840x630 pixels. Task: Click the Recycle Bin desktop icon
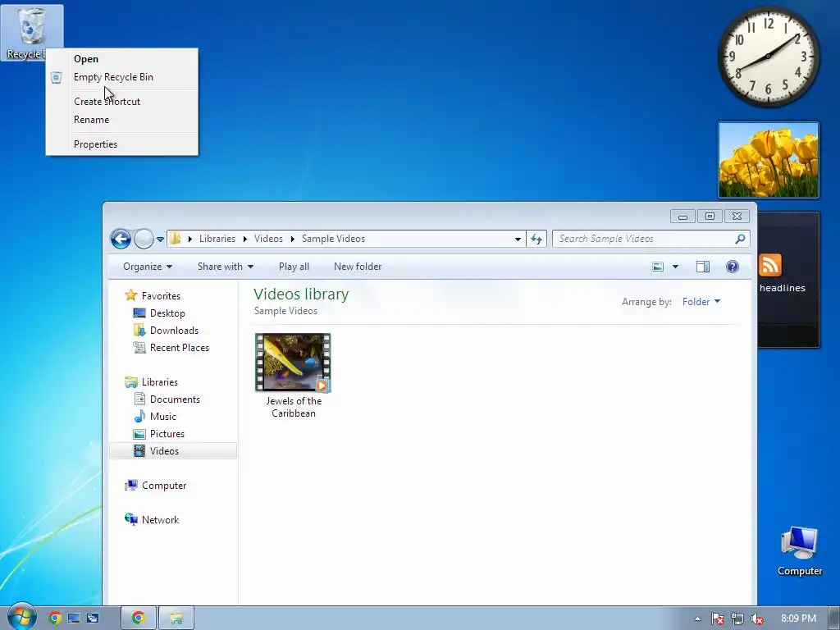(x=32, y=32)
